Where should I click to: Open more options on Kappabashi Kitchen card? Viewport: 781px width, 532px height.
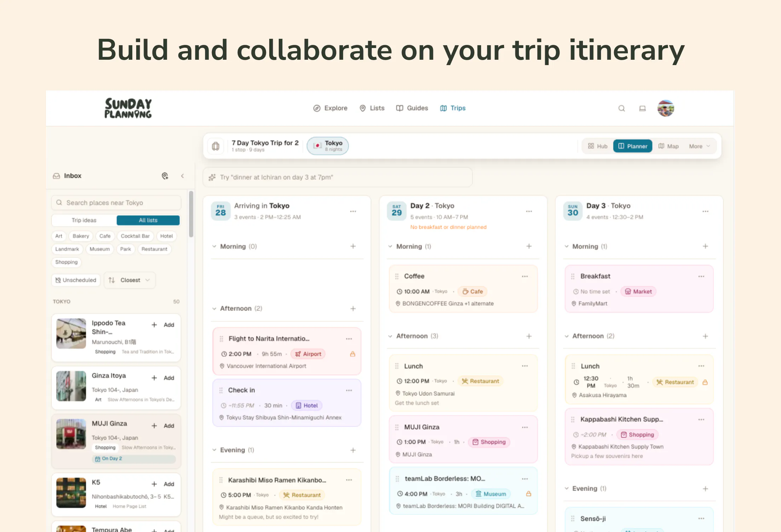pyautogui.click(x=701, y=420)
